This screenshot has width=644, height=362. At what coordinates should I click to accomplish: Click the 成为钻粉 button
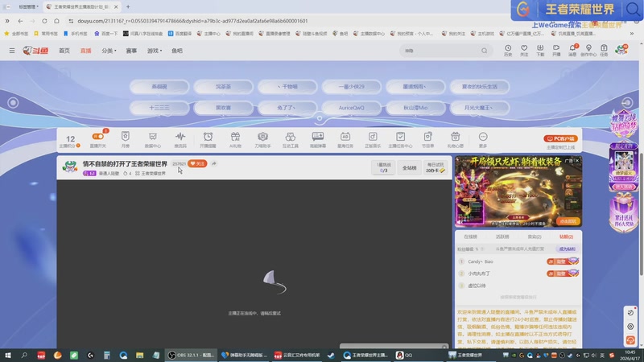[567, 249]
